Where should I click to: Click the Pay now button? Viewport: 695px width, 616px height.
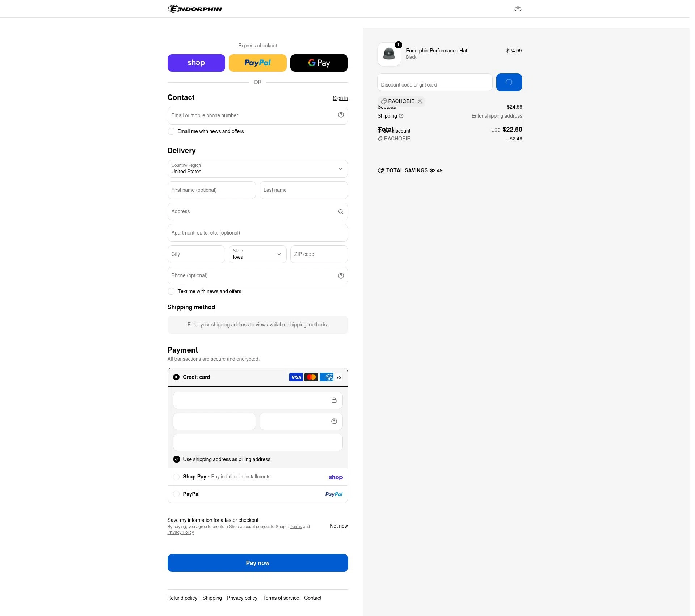[x=258, y=563]
